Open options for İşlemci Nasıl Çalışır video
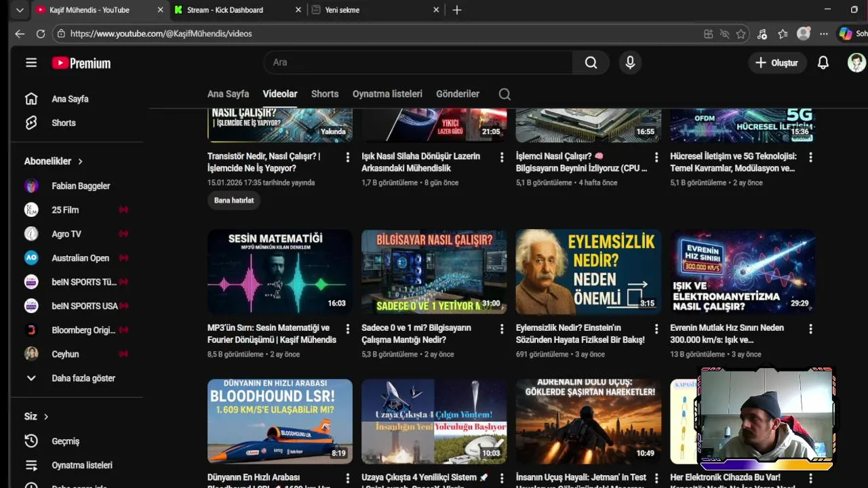 pyautogui.click(x=656, y=157)
